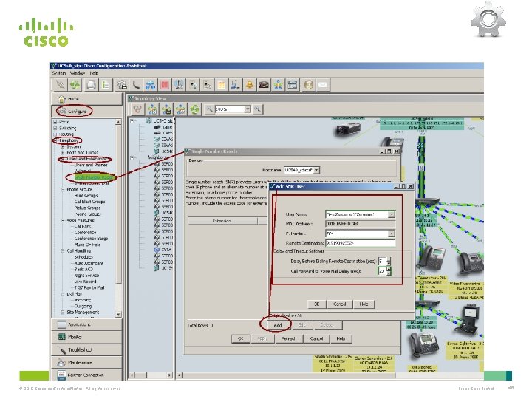Click the down arrow of configuration tree scrollbar

118,315
